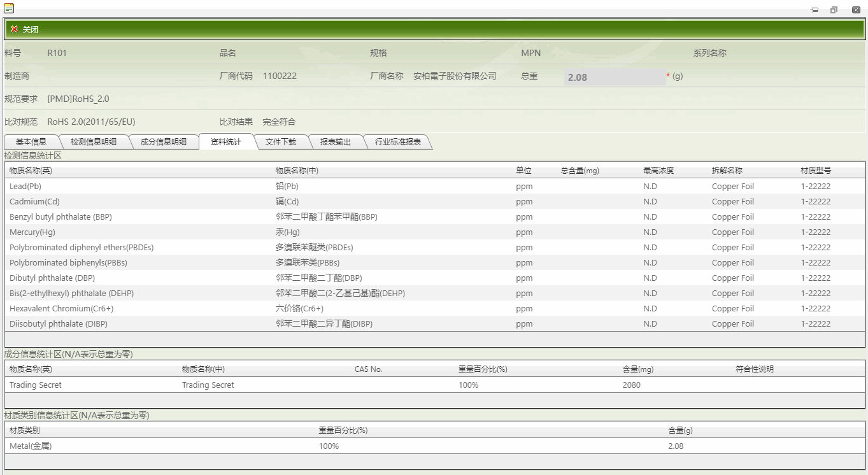Select the Cadmium(Cd) row
868x475 pixels.
tap(434, 201)
